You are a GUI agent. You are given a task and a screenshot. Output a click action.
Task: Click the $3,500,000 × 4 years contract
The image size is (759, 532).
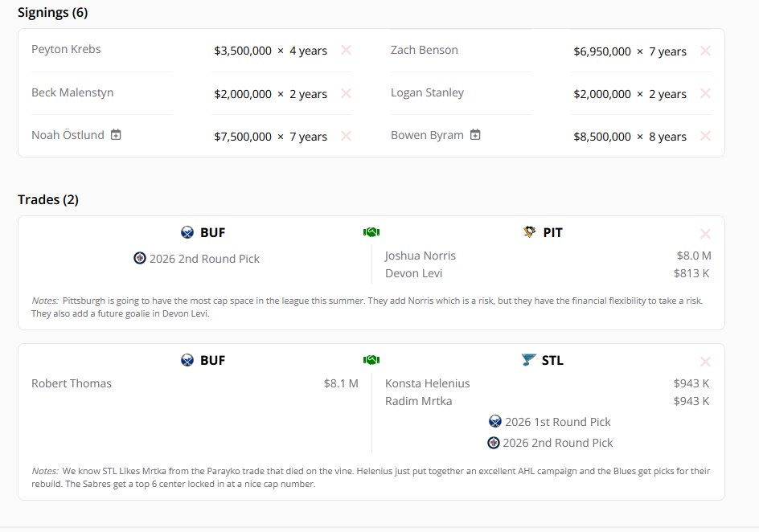(x=271, y=51)
